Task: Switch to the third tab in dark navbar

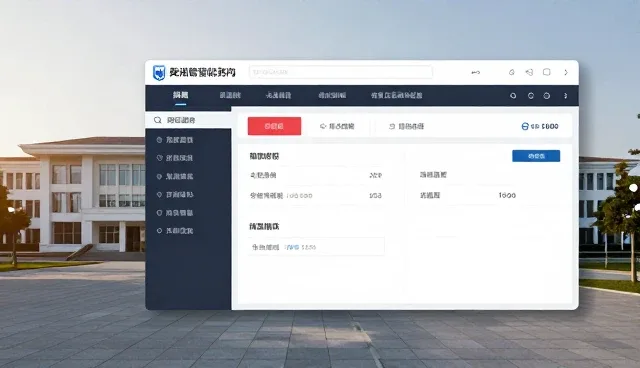Action: click(x=278, y=95)
